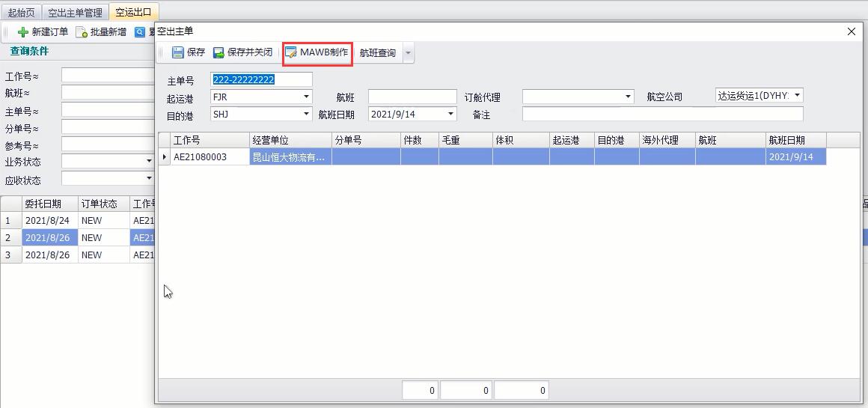This screenshot has width=868, height=408.
Task: Switch to the 起始页 tab
Action: (21, 13)
